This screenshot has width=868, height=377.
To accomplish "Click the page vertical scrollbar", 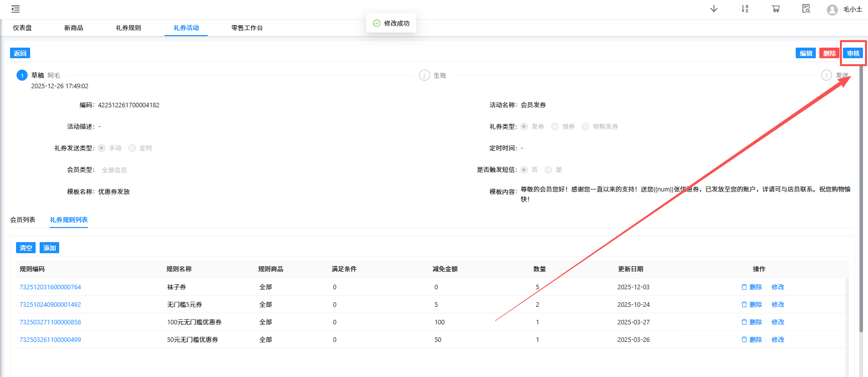I will 861,198.
